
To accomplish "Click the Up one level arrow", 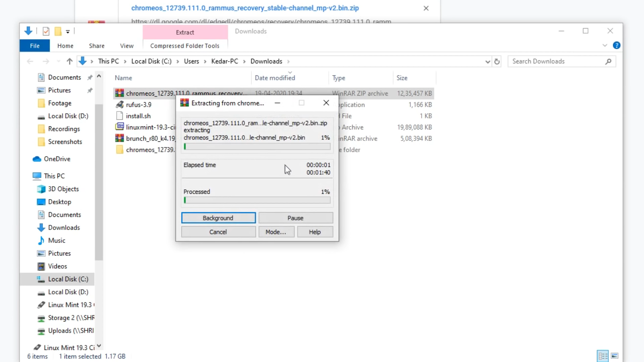I will pos(69,61).
